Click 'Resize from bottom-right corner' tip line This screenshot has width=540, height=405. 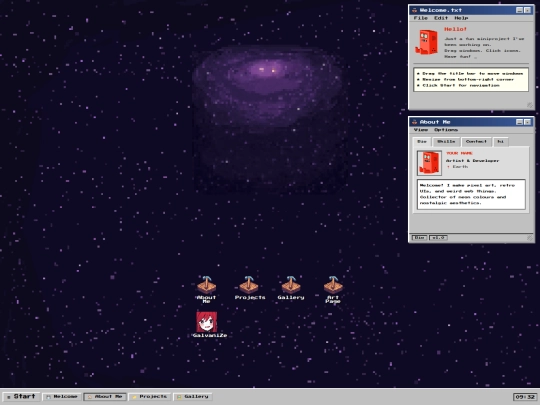pos(465,79)
